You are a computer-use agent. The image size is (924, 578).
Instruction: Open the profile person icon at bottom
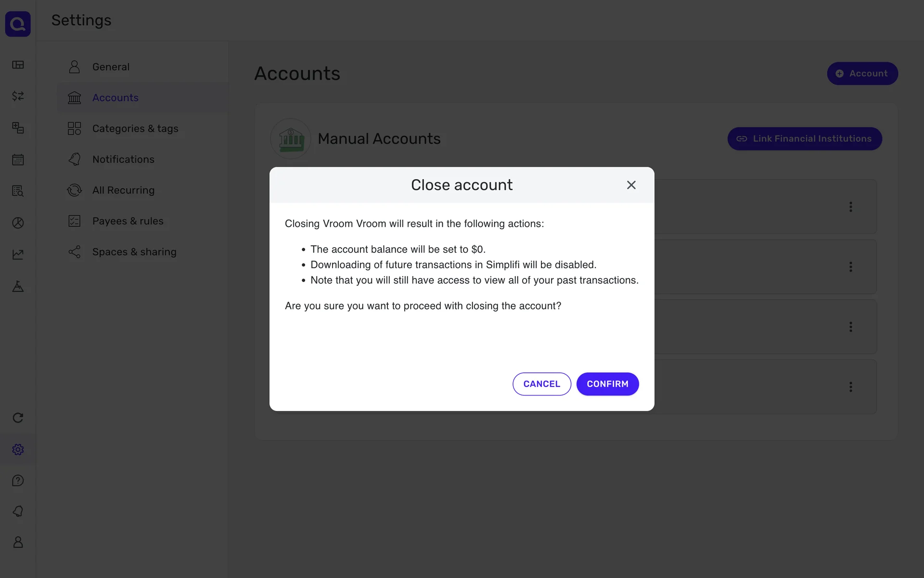[18, 542]
